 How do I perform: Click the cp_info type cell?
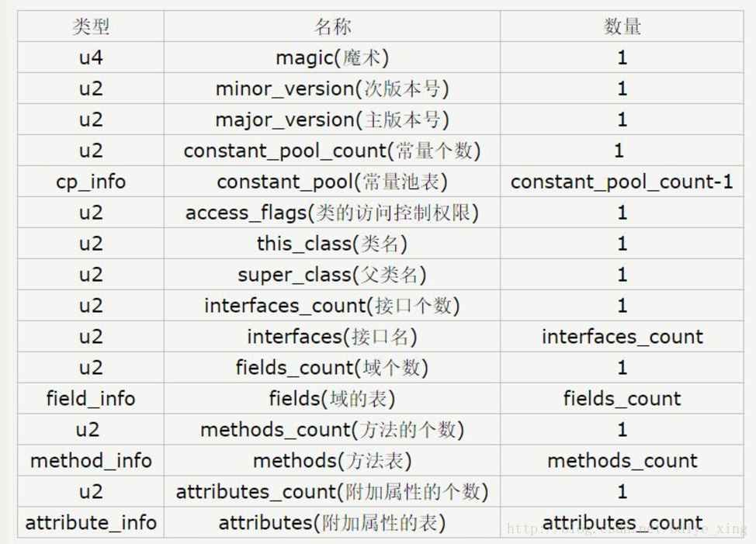[91, 181]
